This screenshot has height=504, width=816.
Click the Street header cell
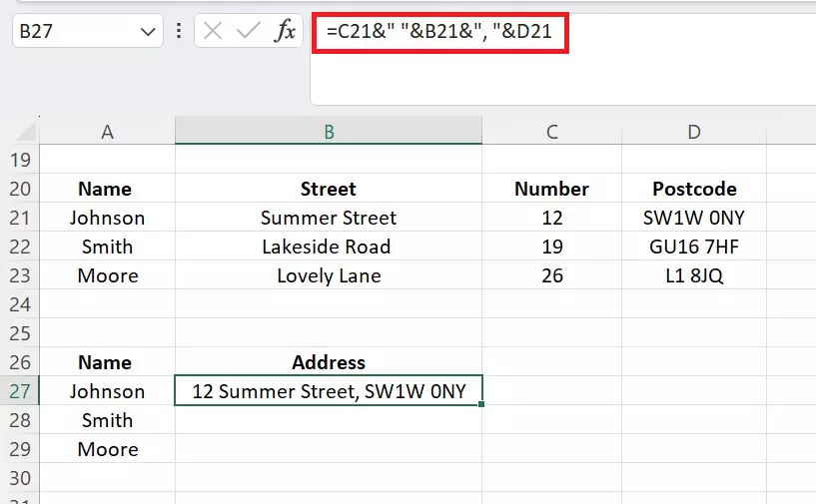coord(329,189)
